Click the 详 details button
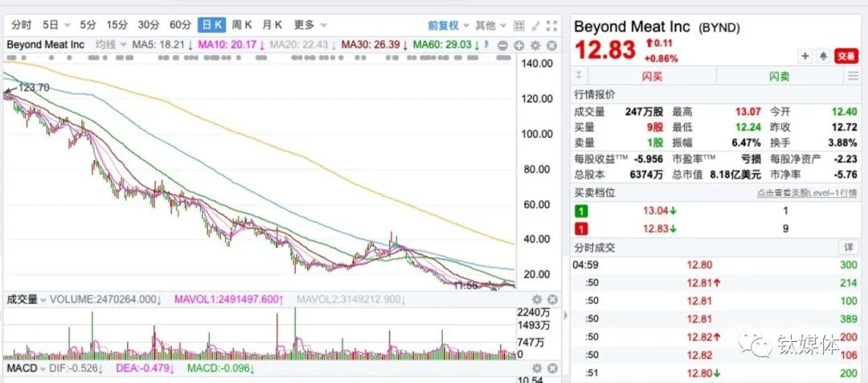The width and height of the screenshot is (868, 383). [x=849, y=247]
